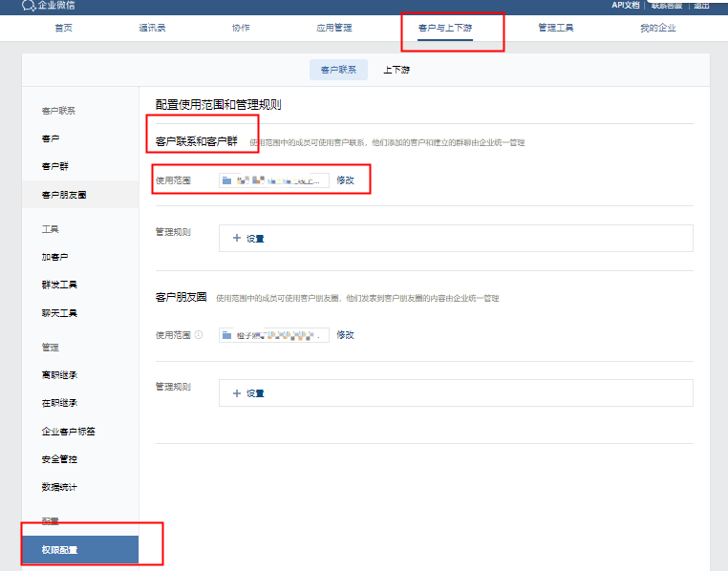Open 企业客户标签 in the sidebar
The height and width of the screenshot is (571, 728).
pos(68,432)
